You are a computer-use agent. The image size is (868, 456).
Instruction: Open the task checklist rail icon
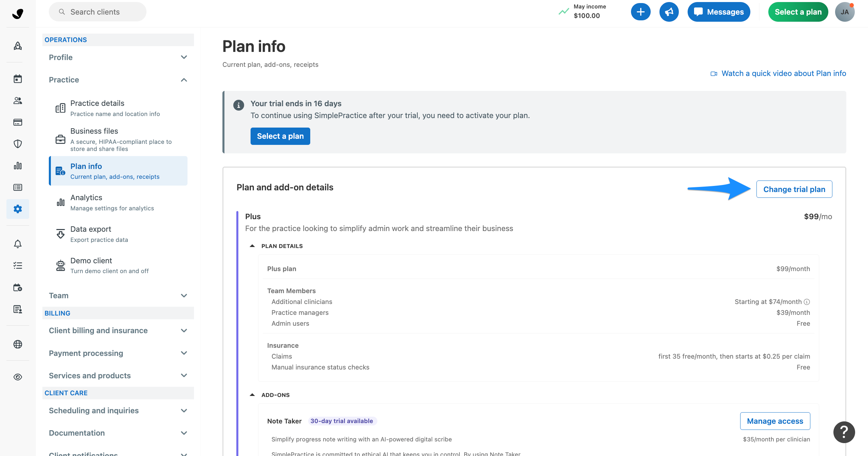point(18,266)
